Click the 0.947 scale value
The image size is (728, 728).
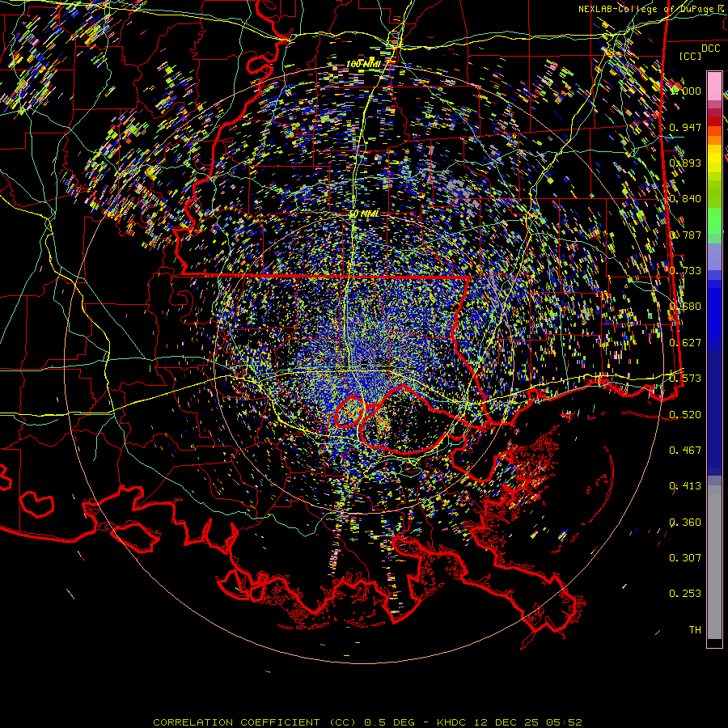(x=685, y=127)
